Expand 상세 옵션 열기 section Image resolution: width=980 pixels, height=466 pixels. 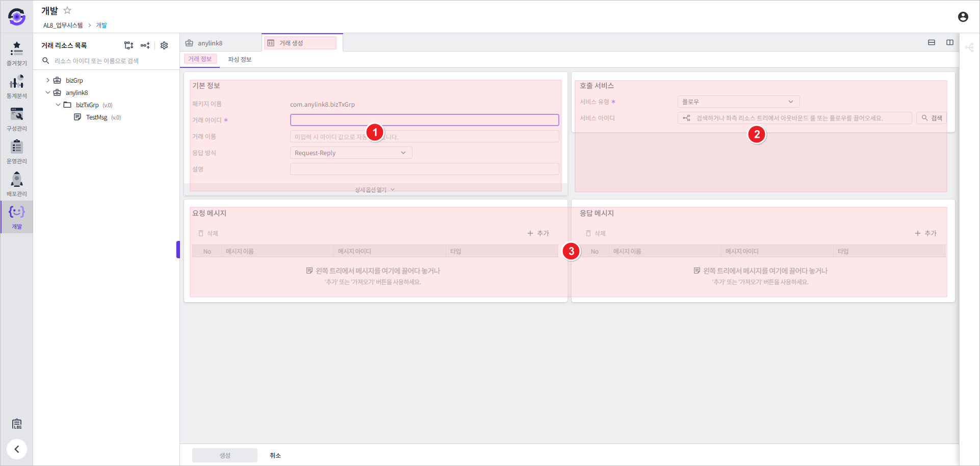coord(375,189)
